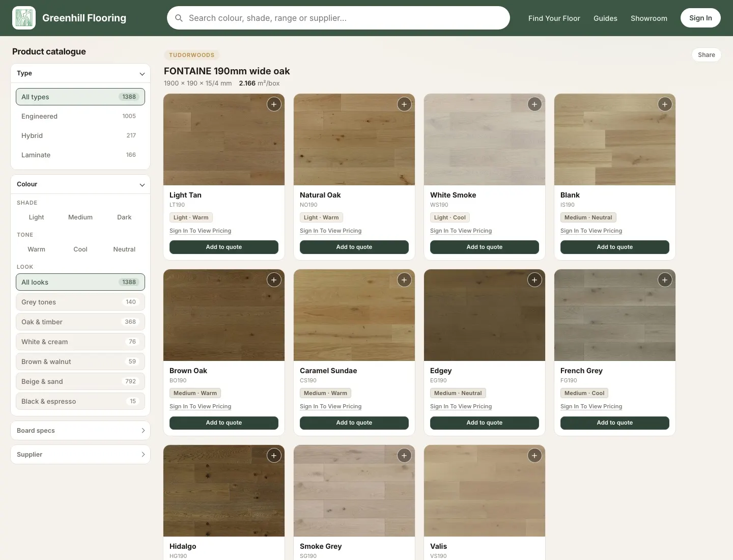
Task: Open the Caramel Sundae product thumbnail
Action: [x=354, y=315]
